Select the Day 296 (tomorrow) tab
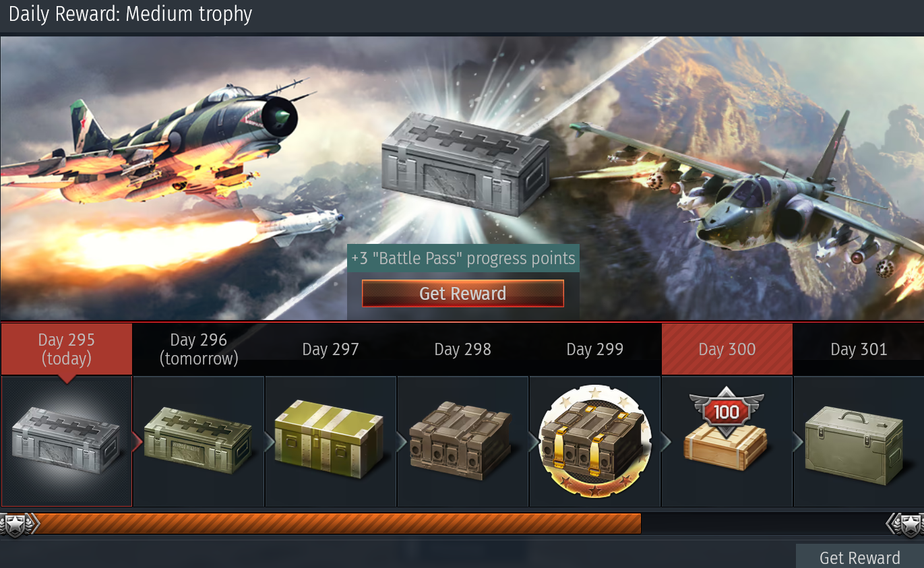Screen dimensions: 924x568 pyautogui.click(x=198, y=349)
